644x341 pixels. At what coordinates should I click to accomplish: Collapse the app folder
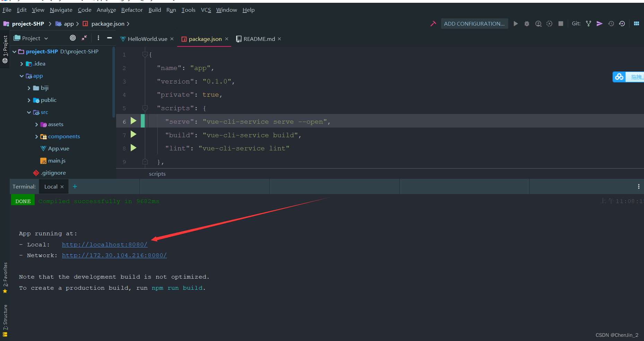[21, 76]
